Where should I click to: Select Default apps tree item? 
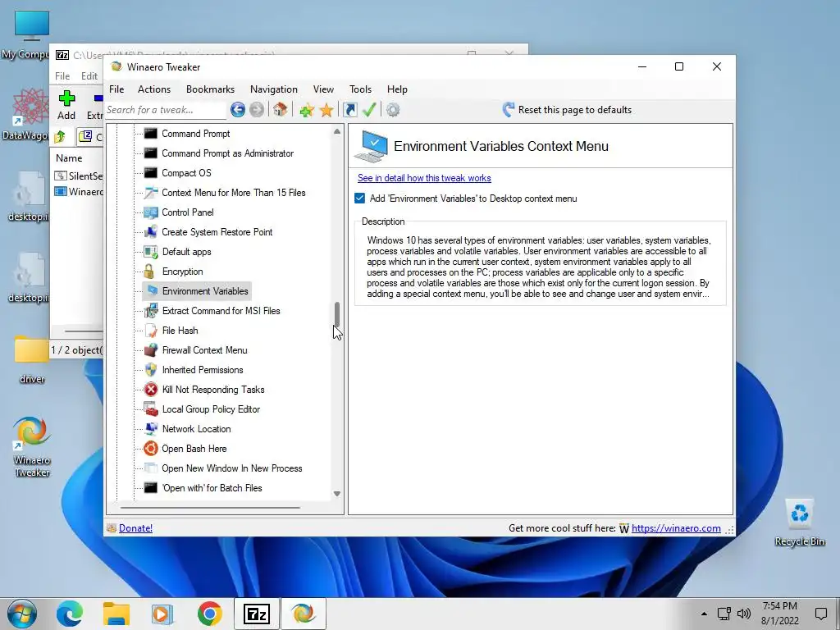[x=186, y=252]
